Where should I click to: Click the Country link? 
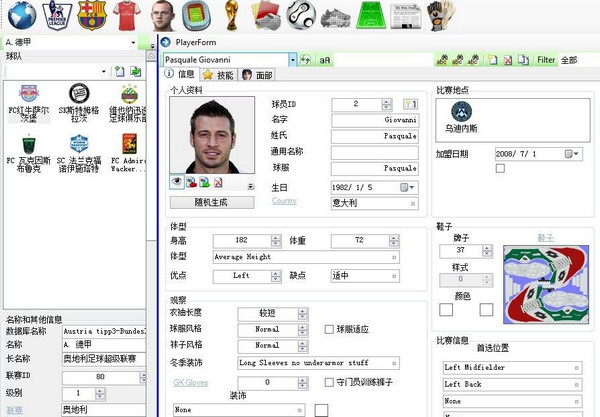tap(284, 201)
